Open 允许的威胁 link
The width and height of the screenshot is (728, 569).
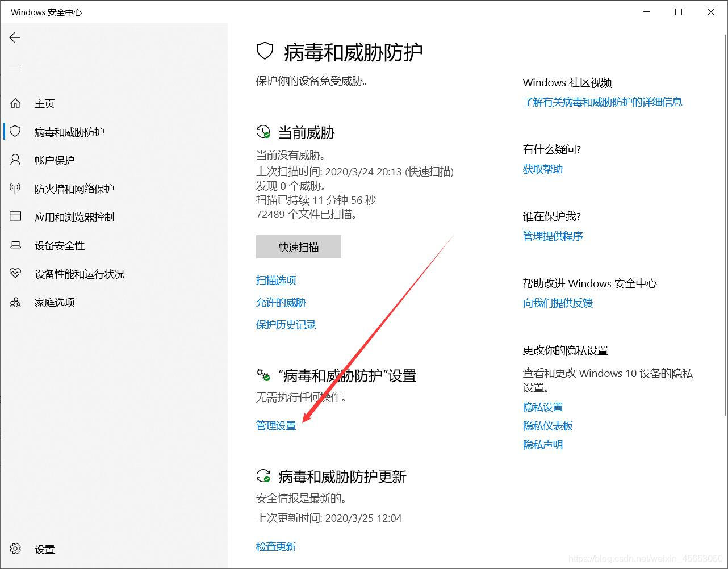[281, 302]
